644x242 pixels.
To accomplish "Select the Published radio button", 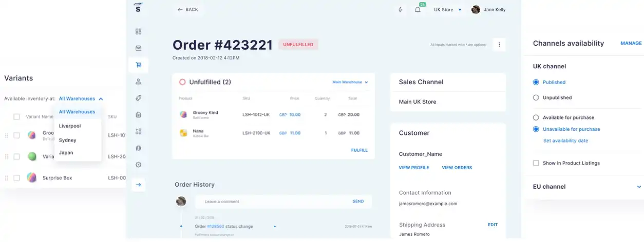I will (536, 82).
